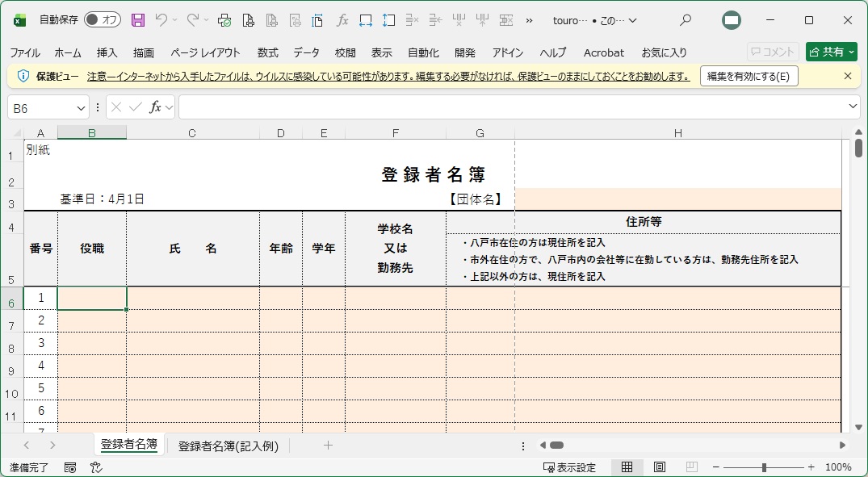Expand the Name Box dropdown arrow
The image size is (868, 477).
click(x=81, y=107)
